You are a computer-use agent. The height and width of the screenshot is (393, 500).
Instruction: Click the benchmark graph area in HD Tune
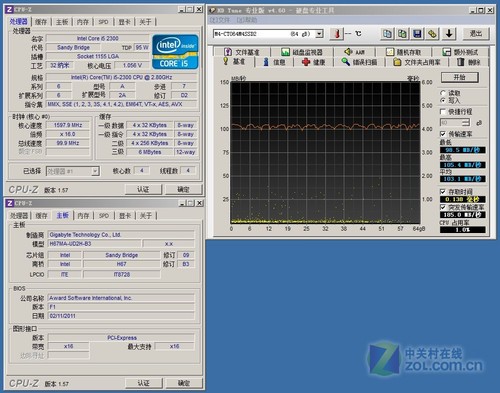(x=325, y=153)
